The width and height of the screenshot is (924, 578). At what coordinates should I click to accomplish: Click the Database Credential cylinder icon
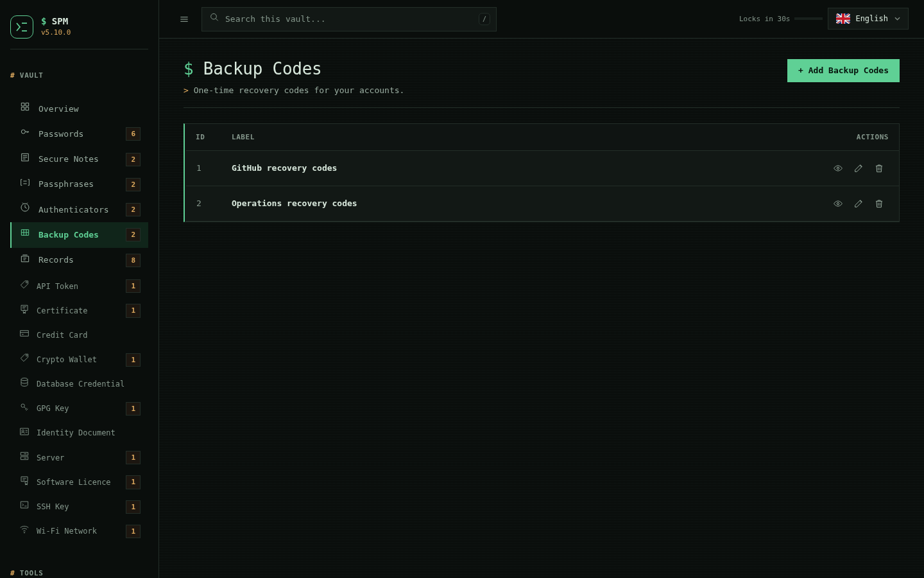tap(24, 382)
